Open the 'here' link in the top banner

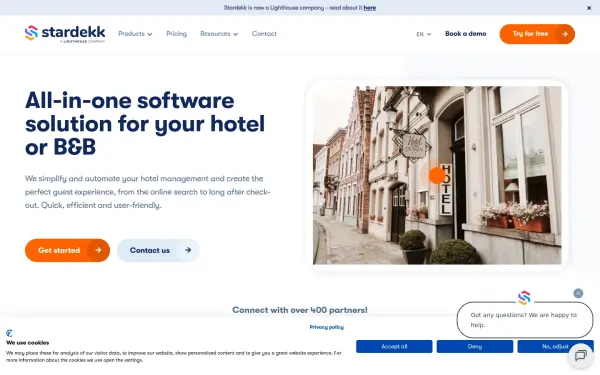click(x=370, y=8)
